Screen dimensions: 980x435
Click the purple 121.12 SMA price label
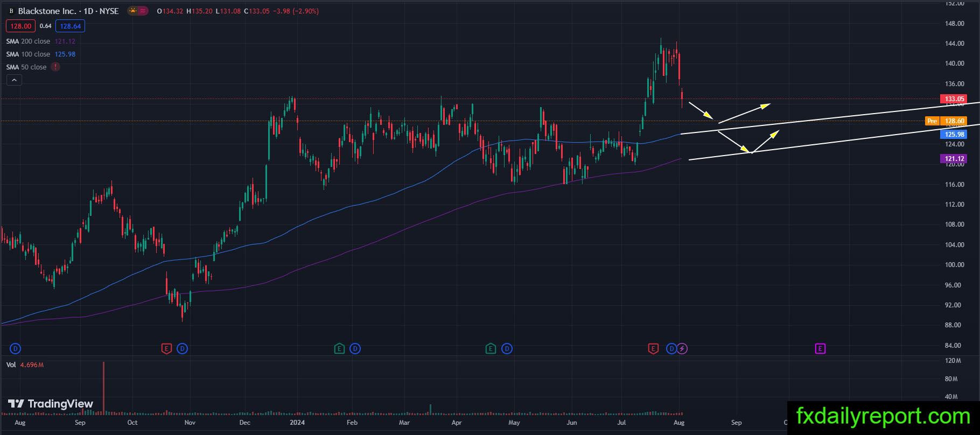[954, 158]
